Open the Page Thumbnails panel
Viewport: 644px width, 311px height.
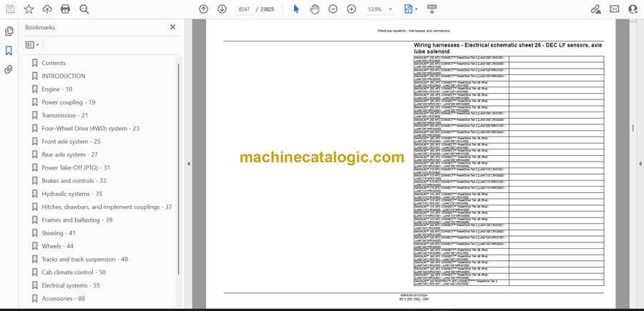pos(9,31)
